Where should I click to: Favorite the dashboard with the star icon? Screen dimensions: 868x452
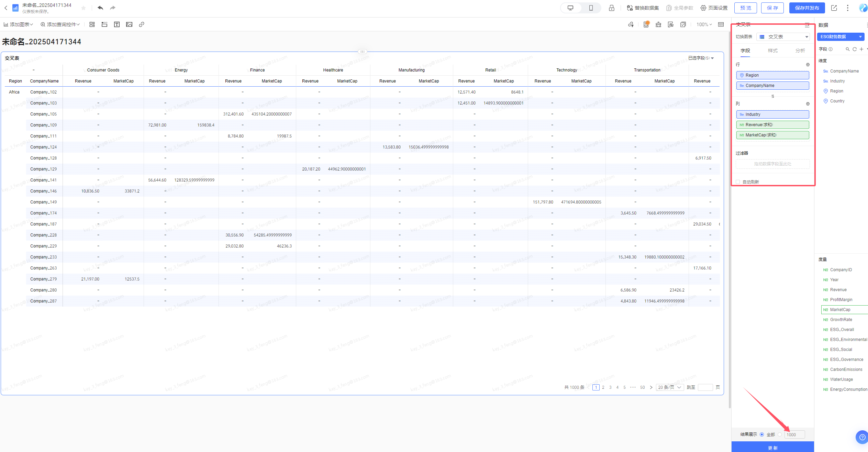[84, 8]
